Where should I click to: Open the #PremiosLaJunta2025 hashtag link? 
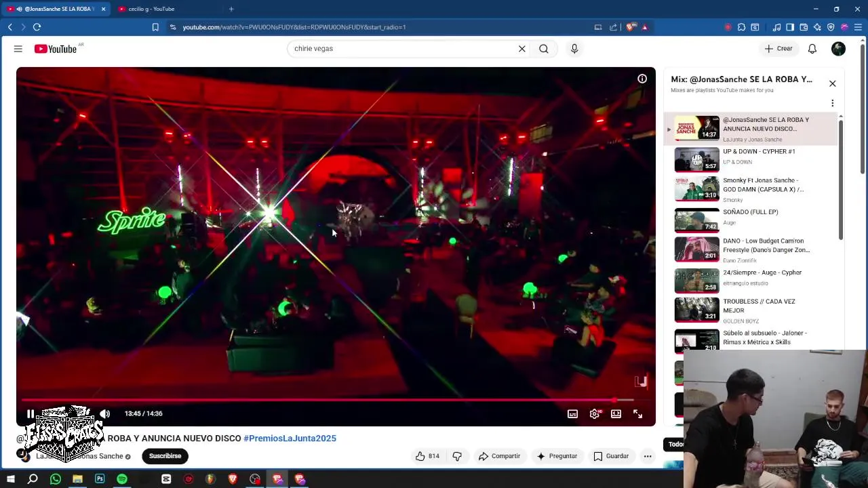pos(290,439)
